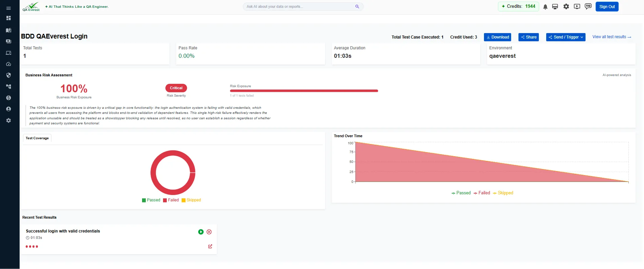Open the security shield icon in the sidebar

(x=8, y=75)
